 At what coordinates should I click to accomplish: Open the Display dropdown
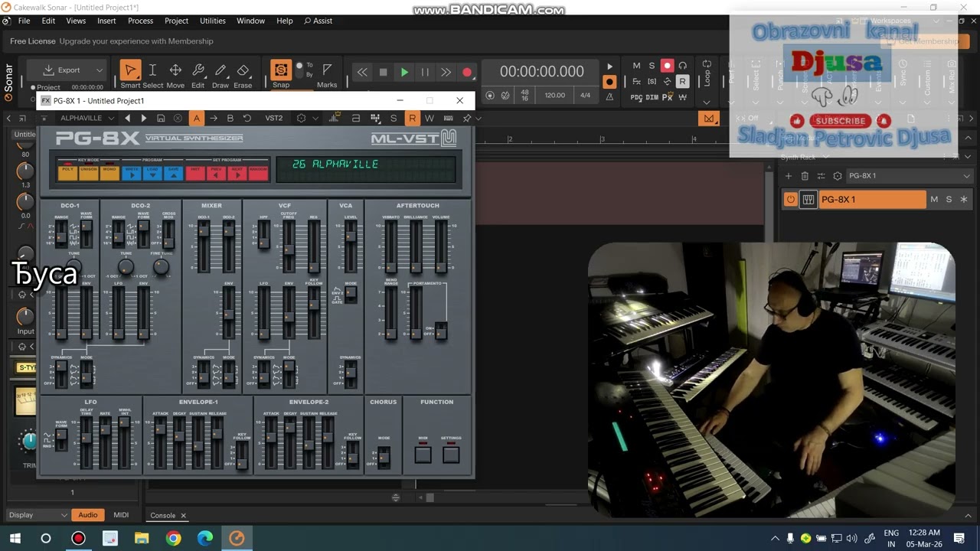[x=38, y=515]
